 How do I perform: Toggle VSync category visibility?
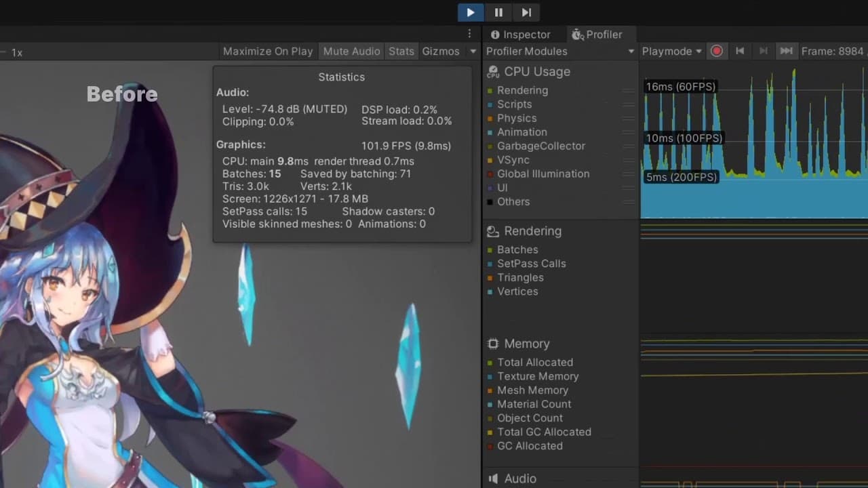tap(490, 161)
